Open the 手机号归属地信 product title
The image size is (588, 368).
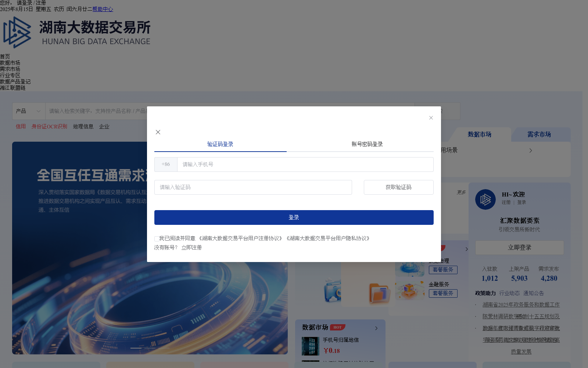pyautogui.click(x=341, y=340)
